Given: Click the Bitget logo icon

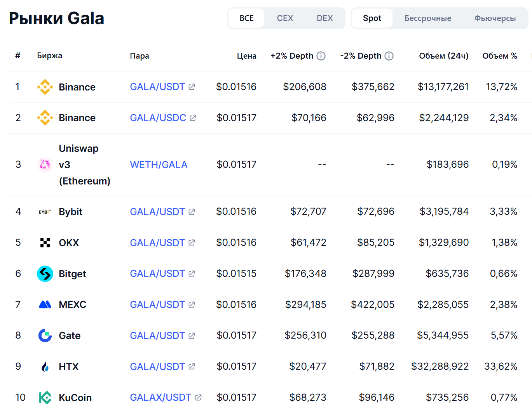Looking at the screenshot, I should click(x=45, y=274).
